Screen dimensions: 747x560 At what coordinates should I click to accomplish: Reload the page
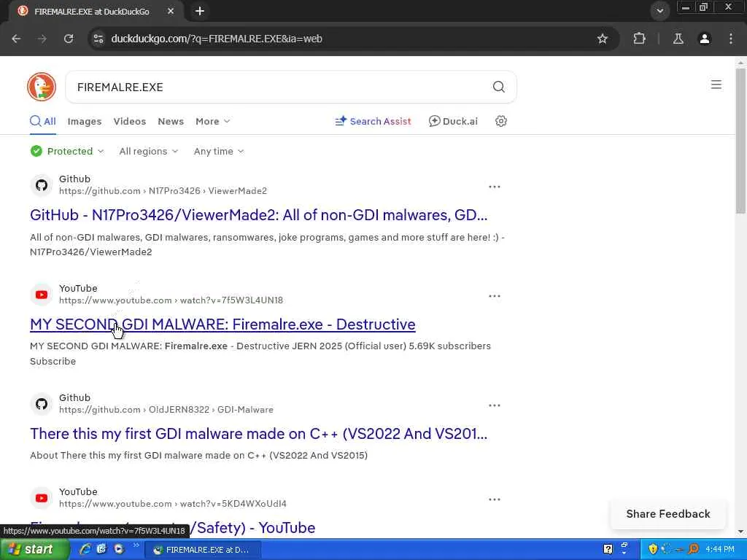pyautogui.click(x=69, y=39)
